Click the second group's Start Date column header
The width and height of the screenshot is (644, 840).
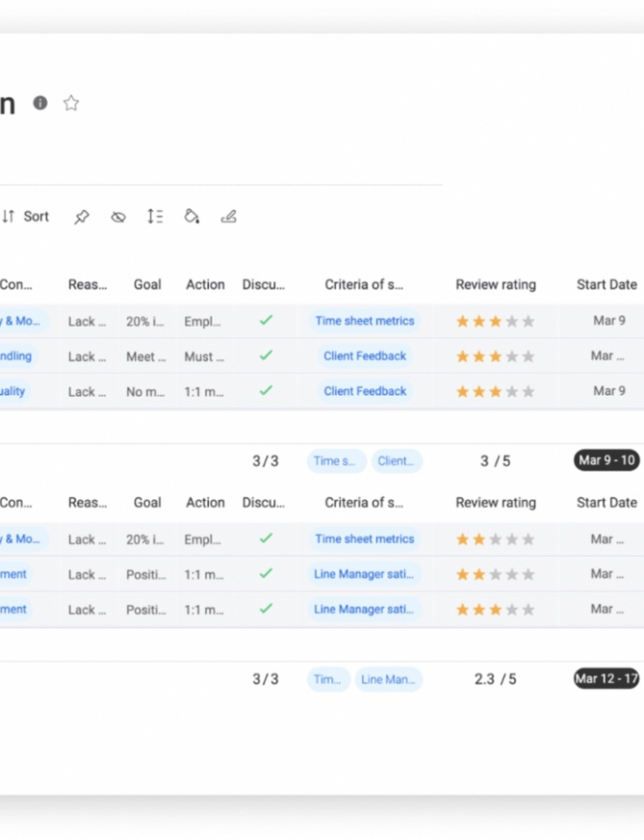pos(607,502)
